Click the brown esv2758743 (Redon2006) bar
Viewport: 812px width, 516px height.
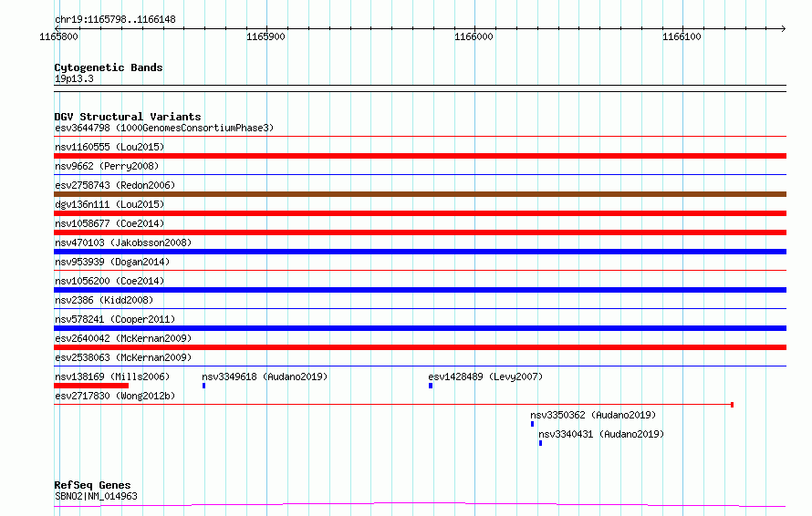(x=420, y=194)
